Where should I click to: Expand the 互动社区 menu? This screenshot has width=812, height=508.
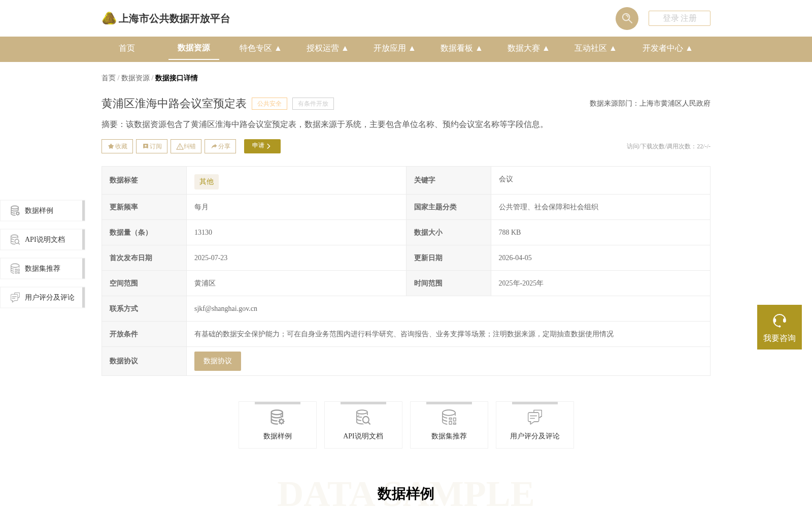click(595, 48)
